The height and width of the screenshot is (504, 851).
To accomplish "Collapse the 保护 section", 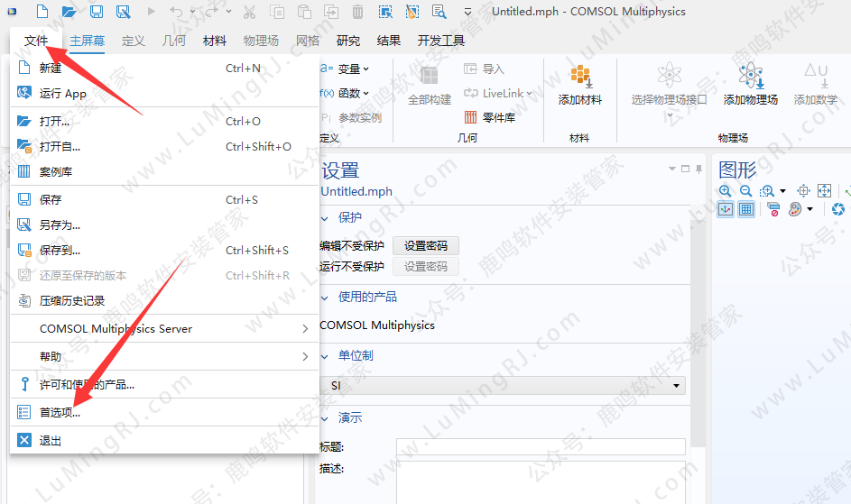I will click(326, 217).
